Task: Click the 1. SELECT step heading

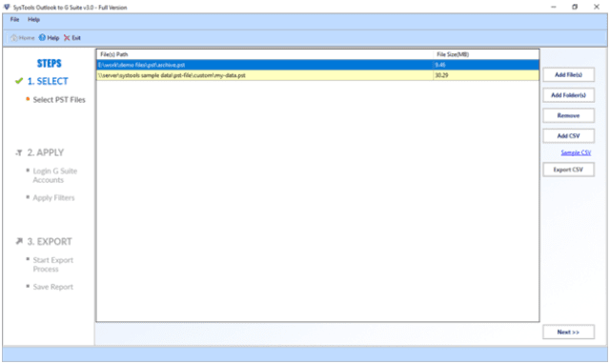Action: point(48,81)
